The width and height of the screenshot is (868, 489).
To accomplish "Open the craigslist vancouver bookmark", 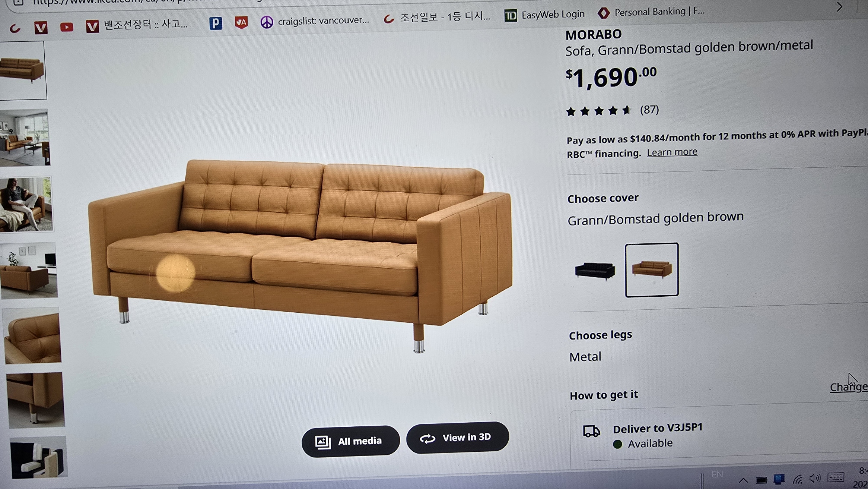I will coord(315,21).
